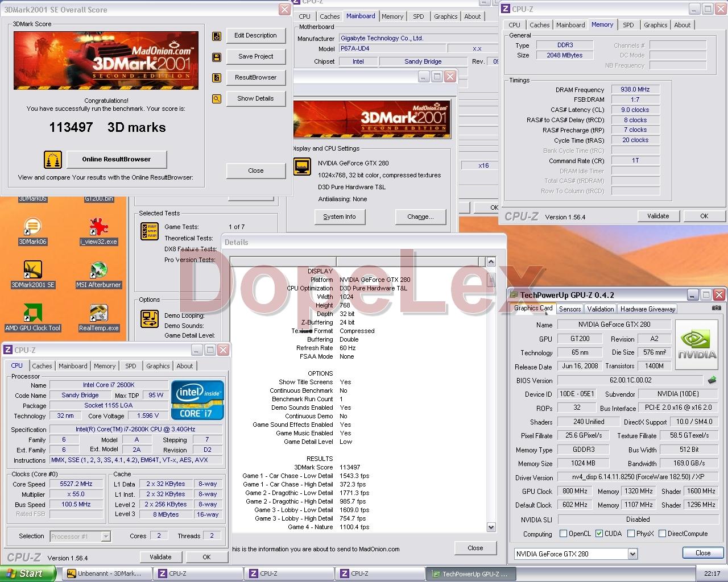Click the DRAM Frequency 938.0 MHz value

[635, 89]
